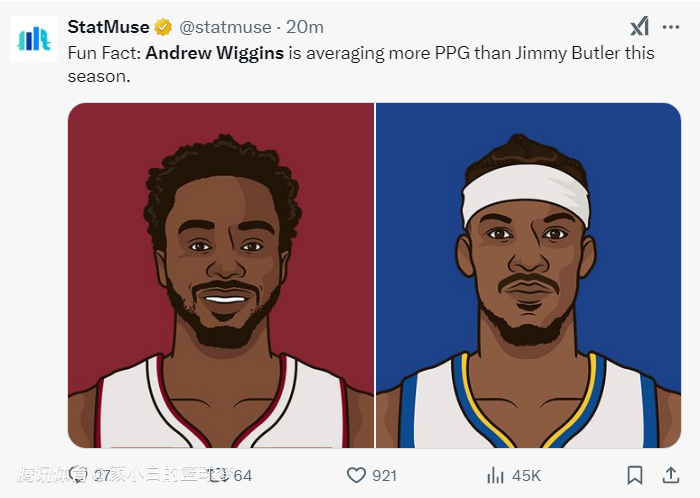Screen dimensions: 700x498
Task: Share the post via share icon
Action: (669, 475)
